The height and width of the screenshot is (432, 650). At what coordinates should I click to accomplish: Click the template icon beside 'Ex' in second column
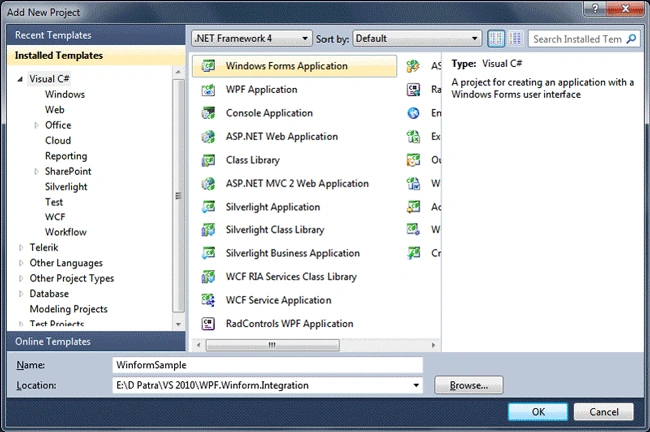[x=413, y=136]
